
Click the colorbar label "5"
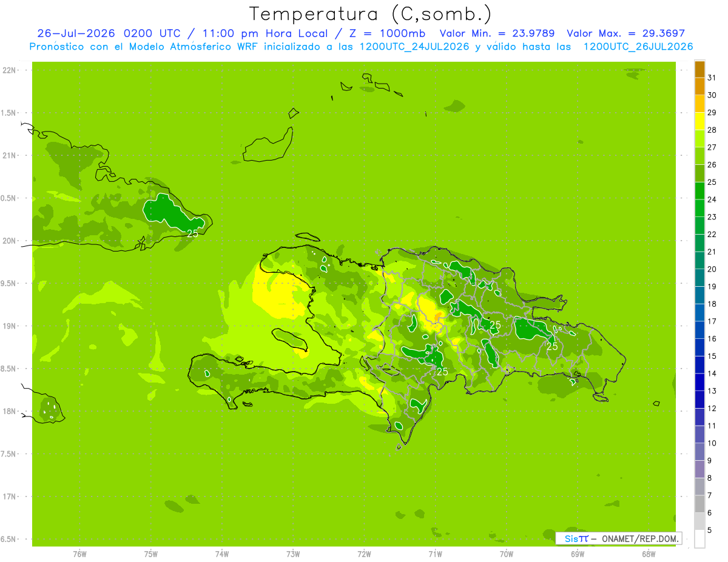pyautogui.click(x=710, y=531)
